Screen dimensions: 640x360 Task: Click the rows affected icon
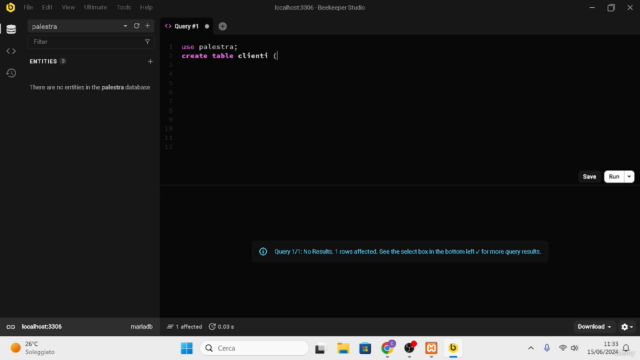click(x=170, y=327)
